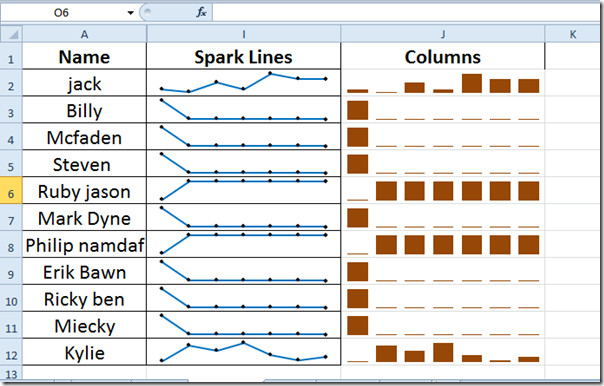
Task: Click Miecky's column sparkline cell
Action: tap(443, 326)
